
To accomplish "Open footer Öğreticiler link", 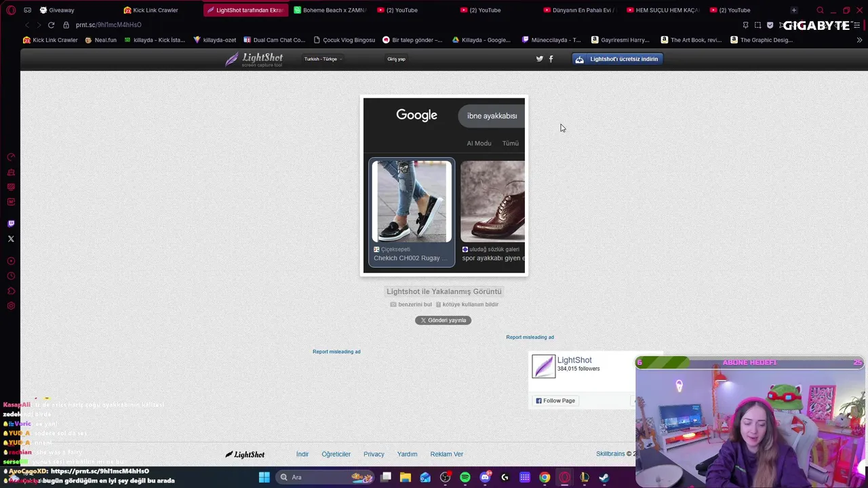I will 336,454.
